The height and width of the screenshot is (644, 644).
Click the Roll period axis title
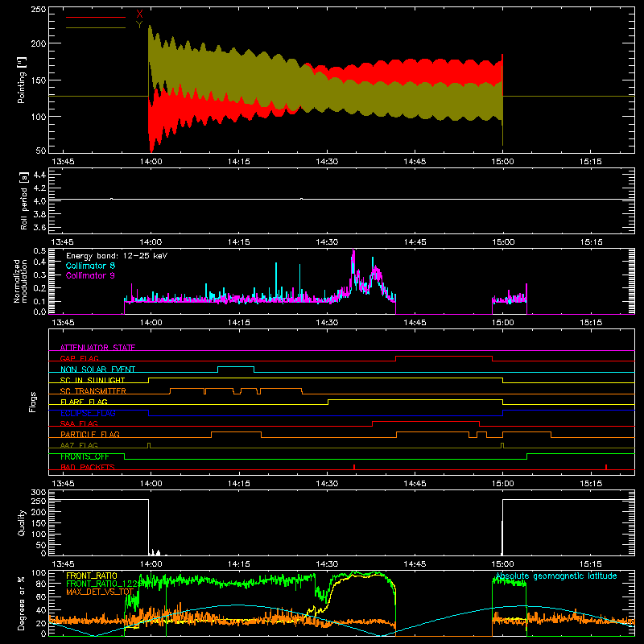(24, 200)
